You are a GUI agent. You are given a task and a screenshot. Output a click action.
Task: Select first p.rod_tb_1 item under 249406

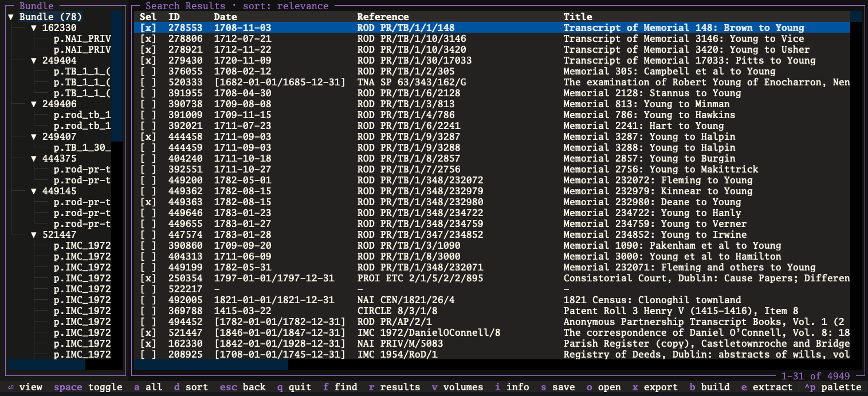[82, 115]
